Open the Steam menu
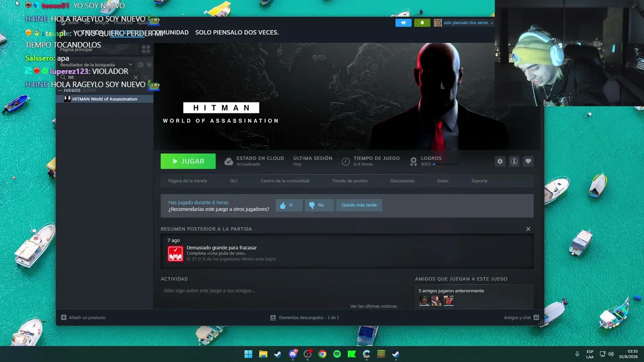The width and height of the screenshot is (644, 362). [73, 23]
